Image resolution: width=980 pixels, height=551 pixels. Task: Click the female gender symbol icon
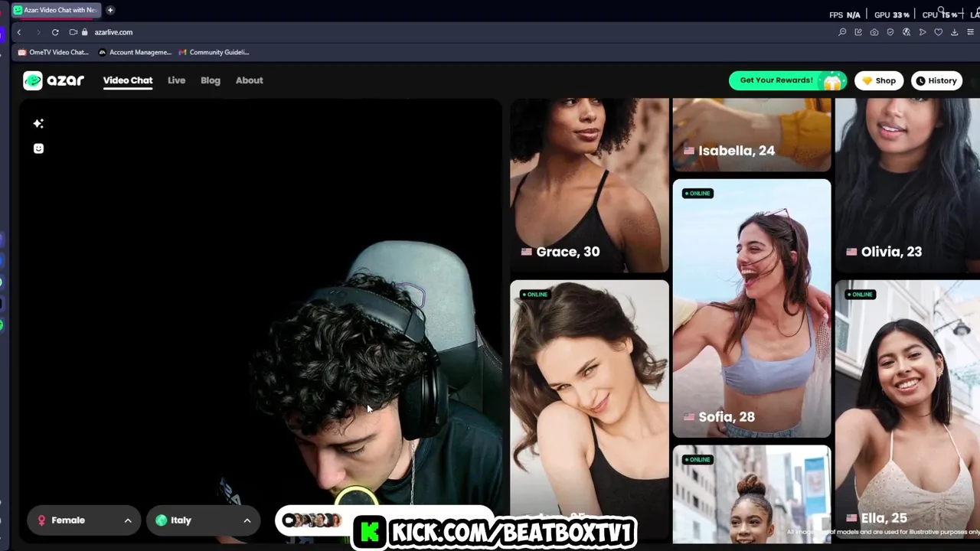pos(41,520)
